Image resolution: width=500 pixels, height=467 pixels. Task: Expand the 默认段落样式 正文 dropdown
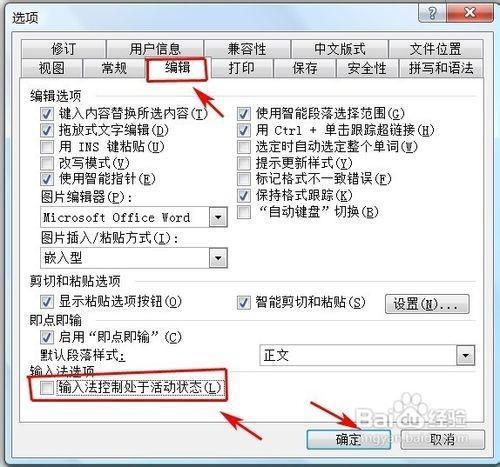[465, 355]
